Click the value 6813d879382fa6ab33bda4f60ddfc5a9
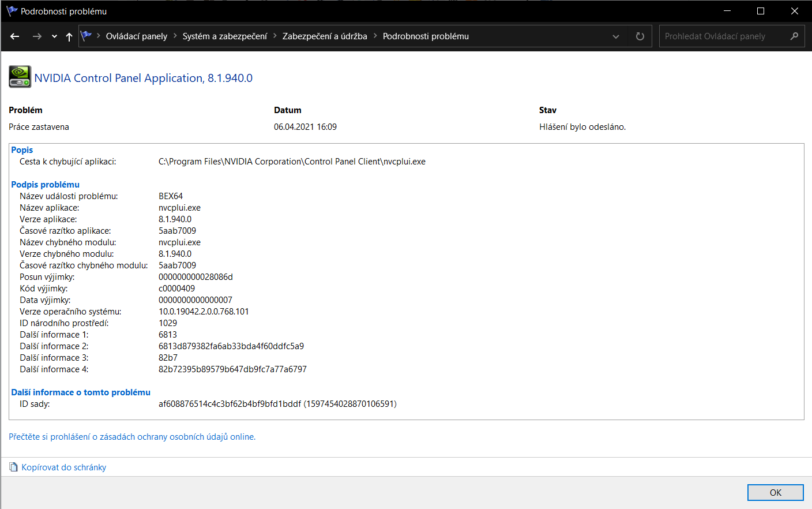The width and height of the screenshot is (812, 509). click(231, 346)
